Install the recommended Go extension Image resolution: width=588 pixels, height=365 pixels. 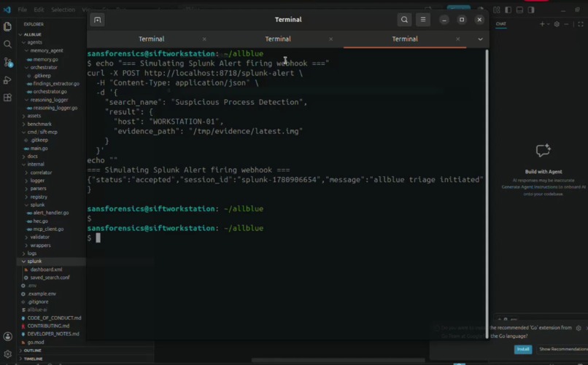point(523,349)
